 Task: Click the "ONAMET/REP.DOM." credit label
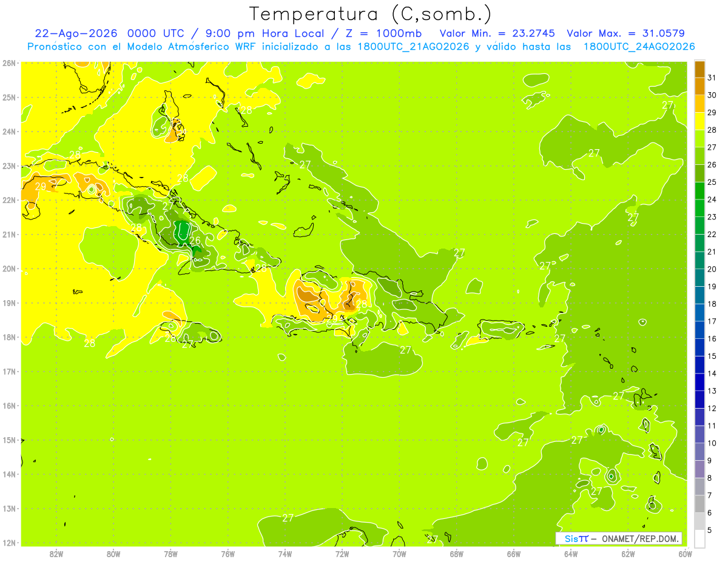(640, 538)
